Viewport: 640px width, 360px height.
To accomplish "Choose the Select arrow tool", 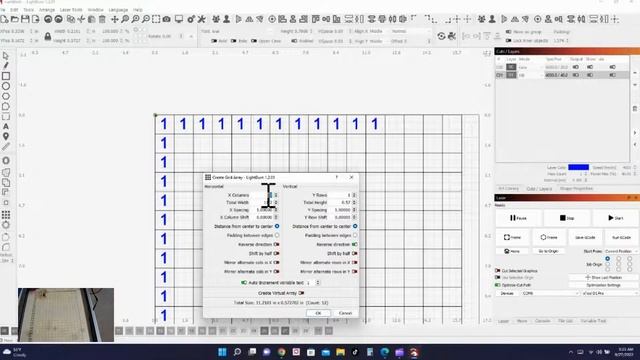I will coord(6,56).
